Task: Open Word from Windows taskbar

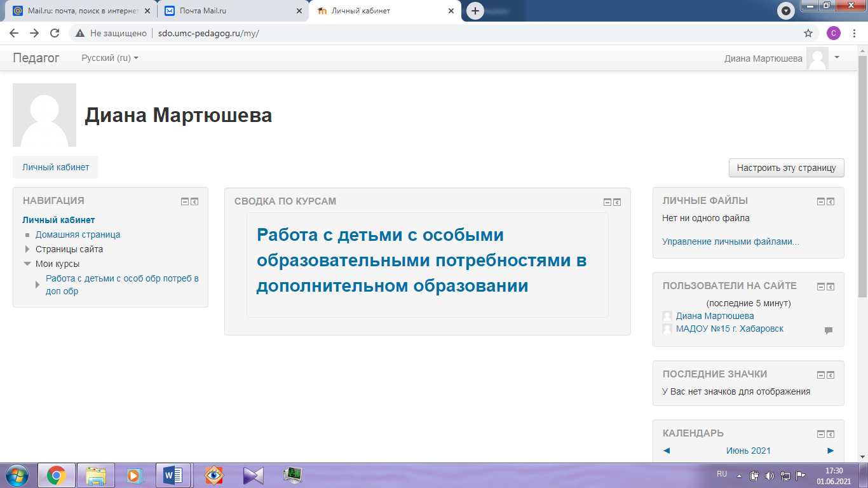Action: tap(173, 475)
